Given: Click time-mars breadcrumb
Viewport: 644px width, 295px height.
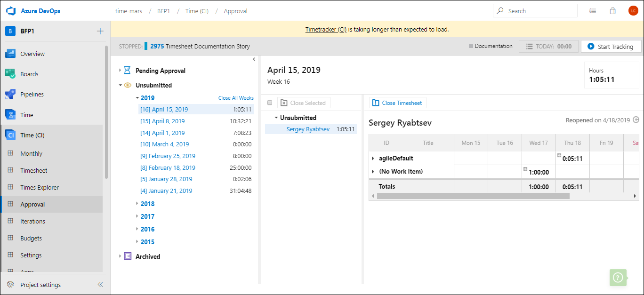Looking at the screenshot, I should [129, 11].
